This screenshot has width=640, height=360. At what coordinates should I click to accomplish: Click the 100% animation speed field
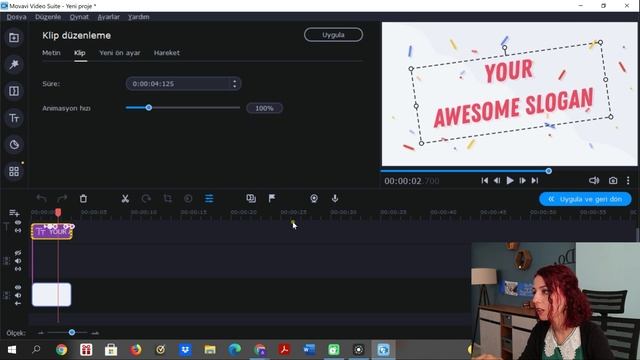(264, 108)
